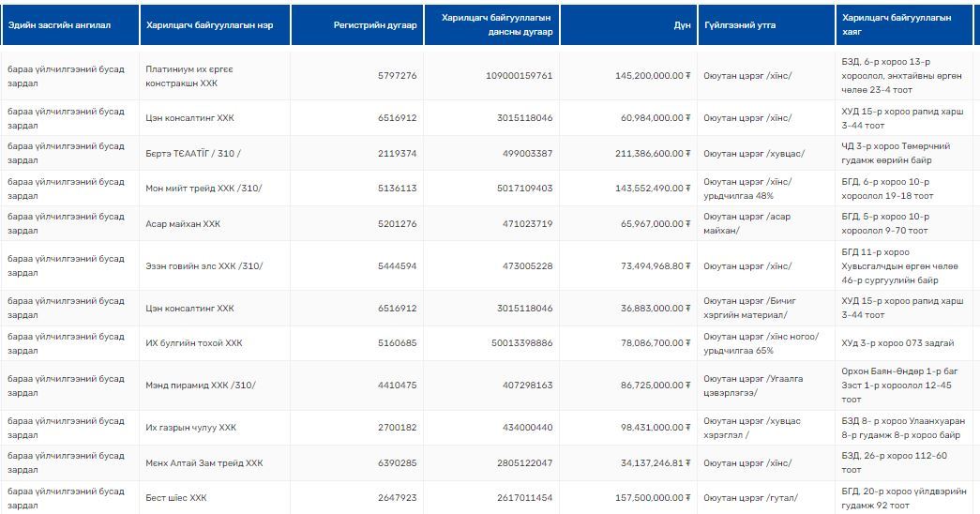The width and height of the screenshot is (980, 514).
Task: Select amount 143,552,490.00 ₮
Action: [653, 189]
